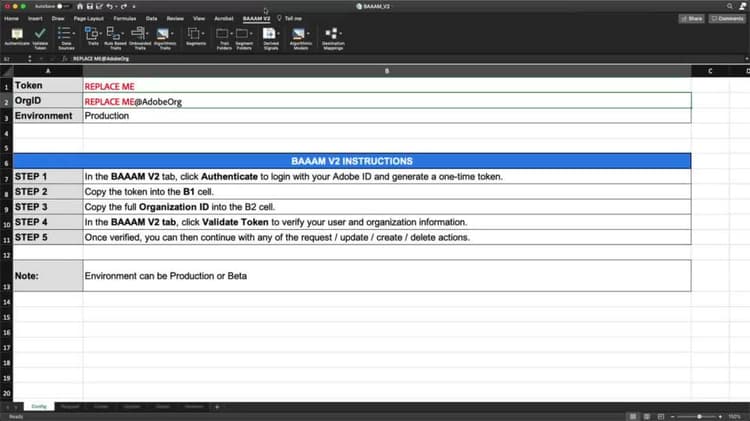Image resolution: width=750 pixels, height=421 pixels.
Task: Click the Search magnifier in title bar
Action: click(729, 6)
